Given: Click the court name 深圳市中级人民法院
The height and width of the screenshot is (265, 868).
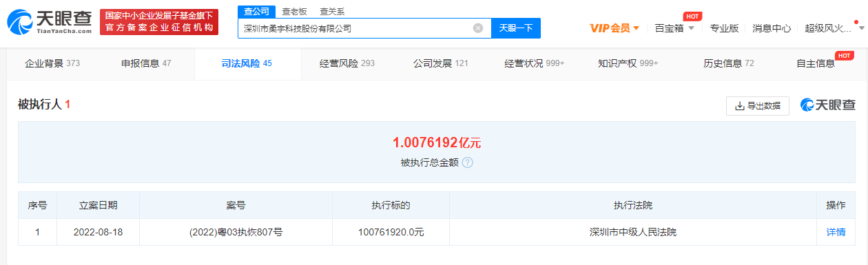Looking at the screenshot, I should coord(633,232).
